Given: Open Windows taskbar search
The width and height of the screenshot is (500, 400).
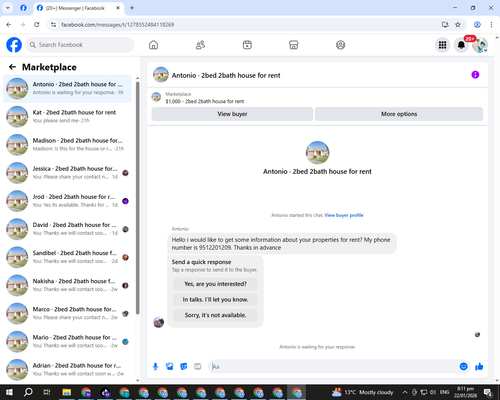Looking at the screenshot, I should (x=28, y=392).
